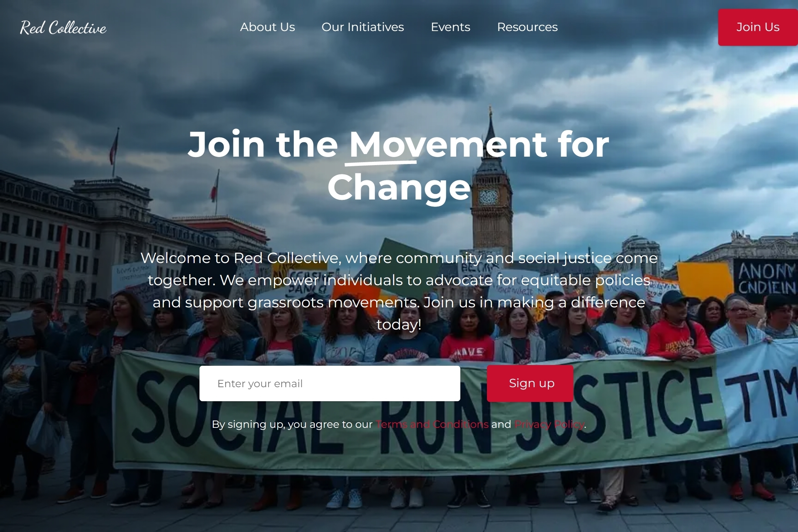This screenshot has width=798, height=532.
Task: Click the By signing up consent text
Action: click(x=399, y=424)
